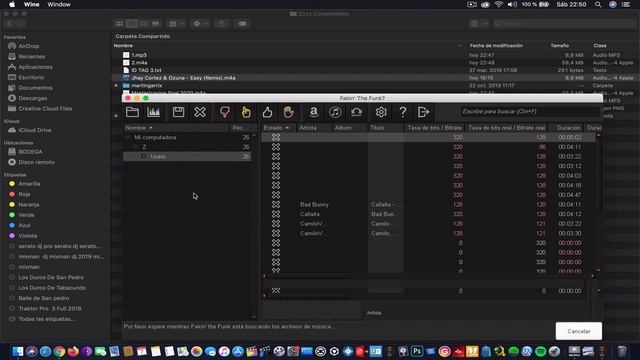Viewport: 640px width, 360px height.
Task: Click the volume icon in menu bar
Action: [x=512, y=4]
